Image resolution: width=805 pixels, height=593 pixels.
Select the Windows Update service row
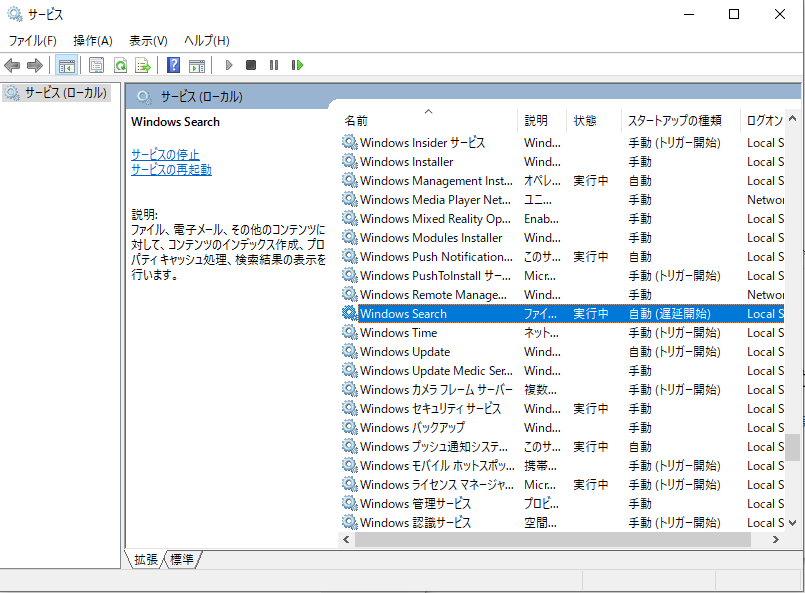(420, 351)
